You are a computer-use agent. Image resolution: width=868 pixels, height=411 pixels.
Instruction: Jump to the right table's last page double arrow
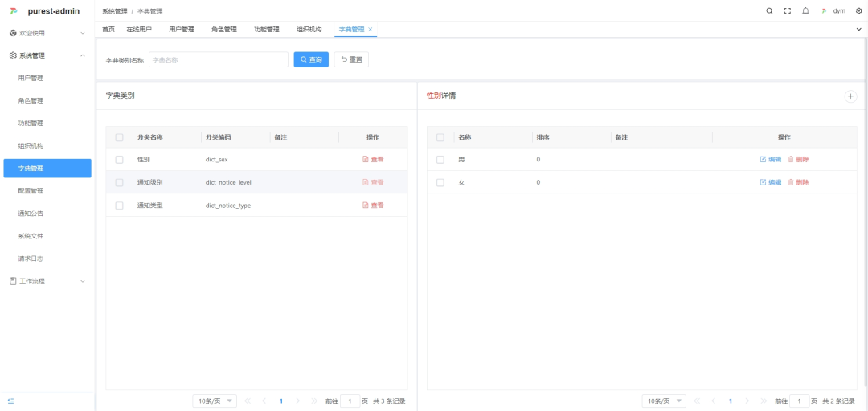click(x=764, y=401)
